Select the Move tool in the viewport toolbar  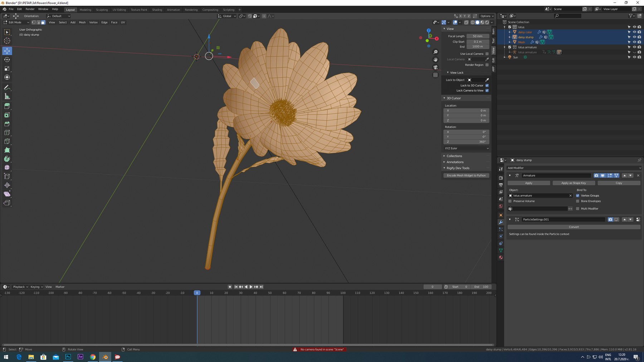(x=7, y=51)
